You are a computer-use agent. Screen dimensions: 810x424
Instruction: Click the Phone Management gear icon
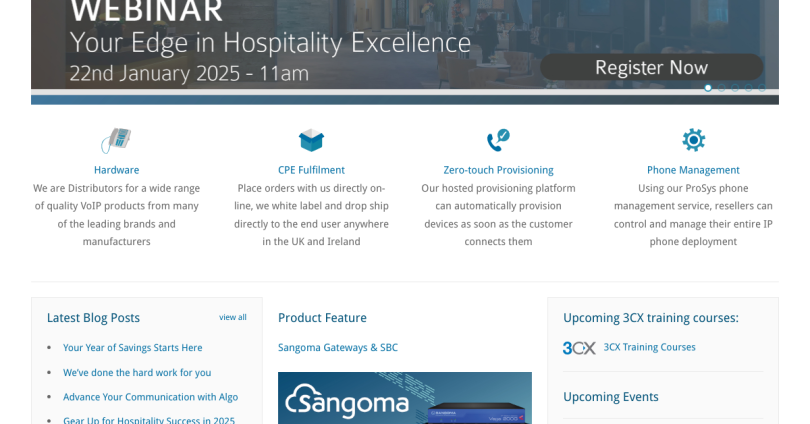[693, 140]
